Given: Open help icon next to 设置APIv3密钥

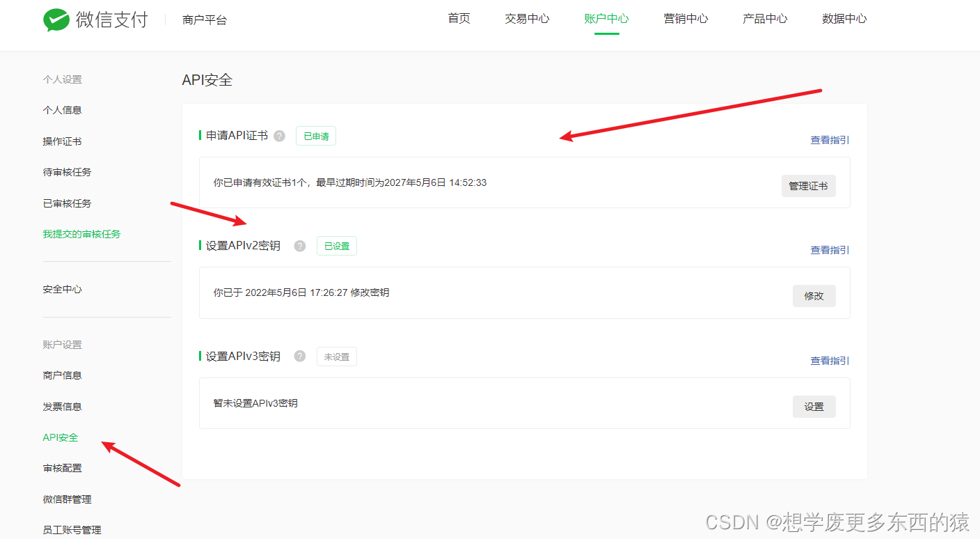Looking at the screenshot, I should pyautogui.click(x=299, y=356).
